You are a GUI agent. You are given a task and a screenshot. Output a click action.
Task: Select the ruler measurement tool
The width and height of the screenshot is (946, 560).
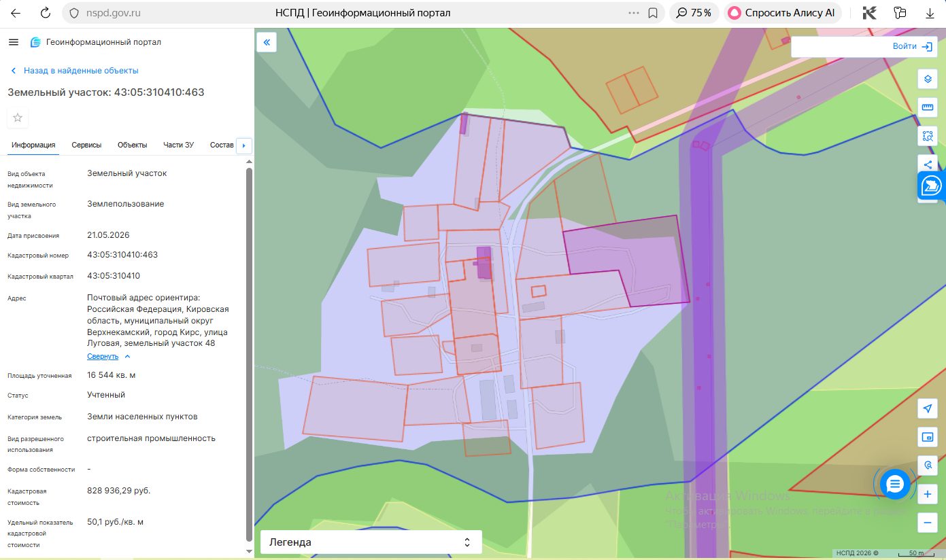[x=927, y=107]
